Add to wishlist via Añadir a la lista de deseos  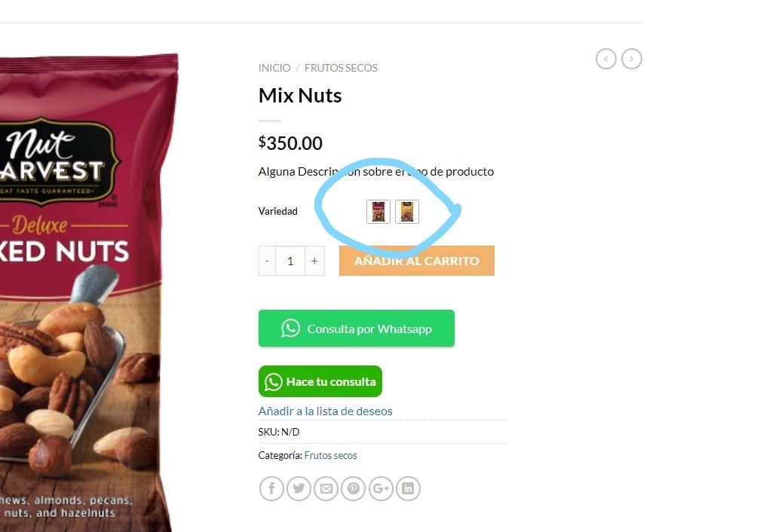tap(325, 411)
